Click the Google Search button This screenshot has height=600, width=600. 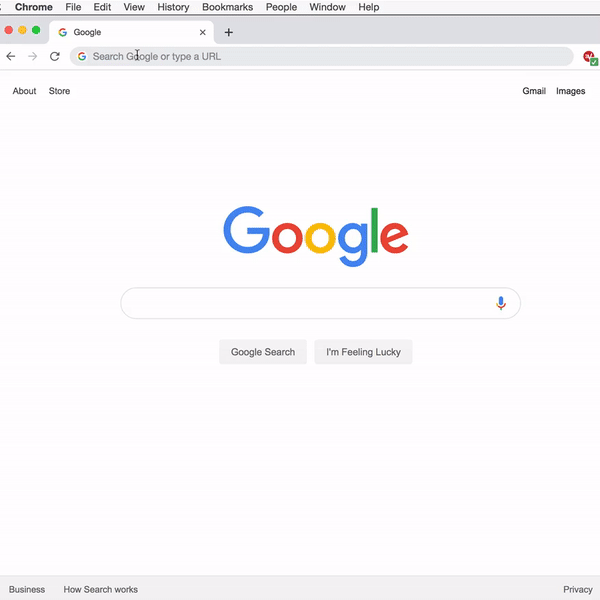[x=263, y=352]
